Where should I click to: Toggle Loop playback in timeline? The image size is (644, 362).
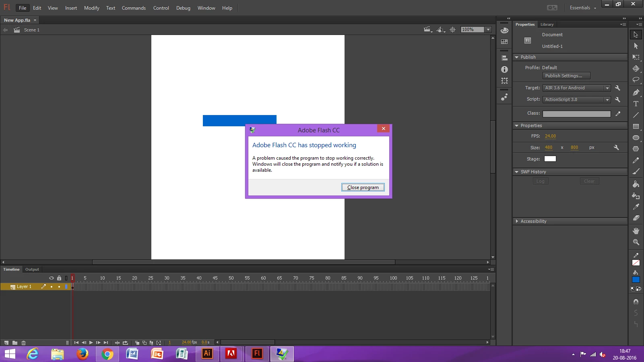125,343
